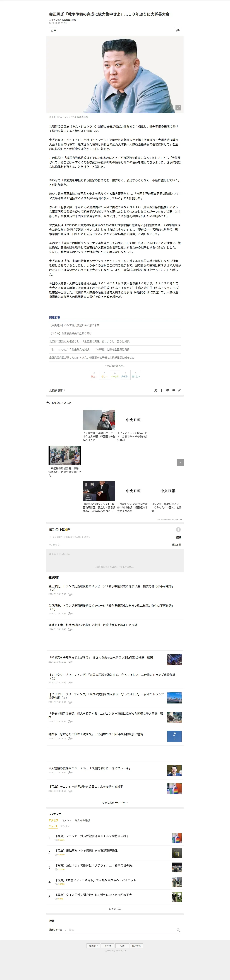Expand 'もっと見る 10 / 100' latest articles

click(115, 802)
